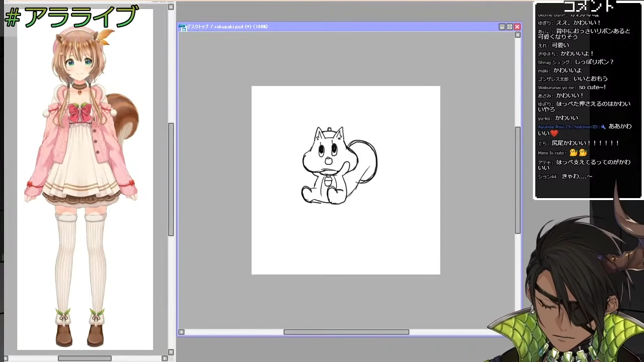The image size is (644, 362).
Task: Click the 'いいとおもう' chat comment
Action: pos(591,79)
